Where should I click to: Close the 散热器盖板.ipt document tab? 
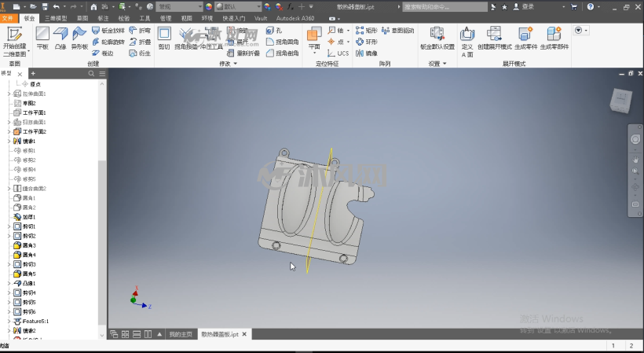[244, 334]
